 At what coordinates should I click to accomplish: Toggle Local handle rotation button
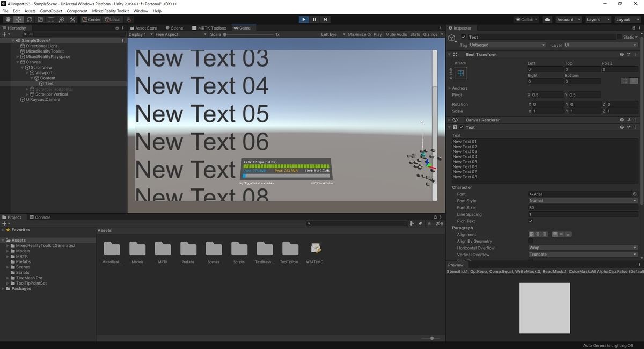click(112, 19)
